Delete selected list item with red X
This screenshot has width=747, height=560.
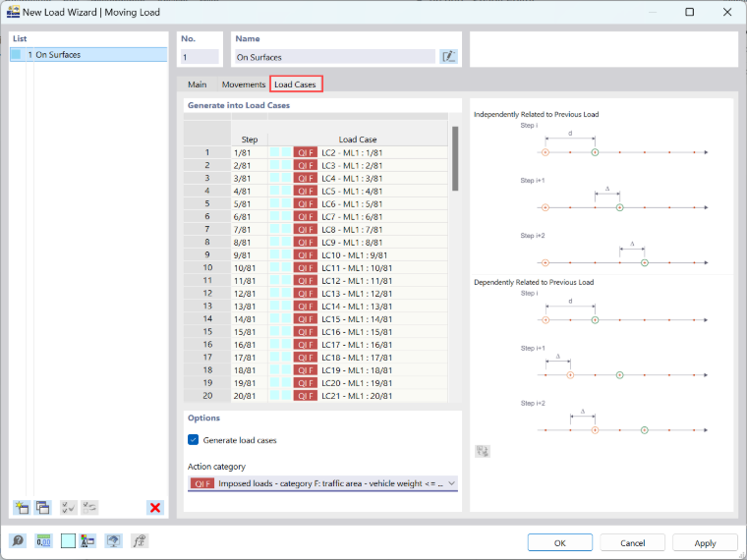click(155, 507)
